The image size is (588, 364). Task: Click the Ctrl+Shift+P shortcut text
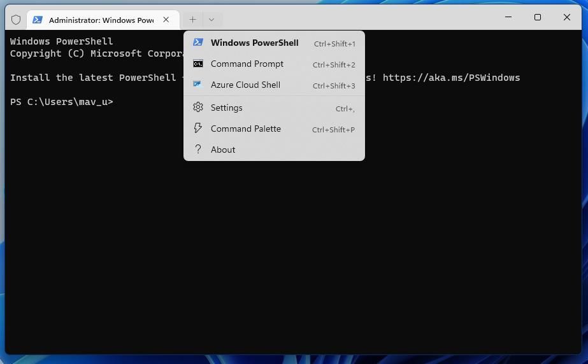(x=333, y=130)
